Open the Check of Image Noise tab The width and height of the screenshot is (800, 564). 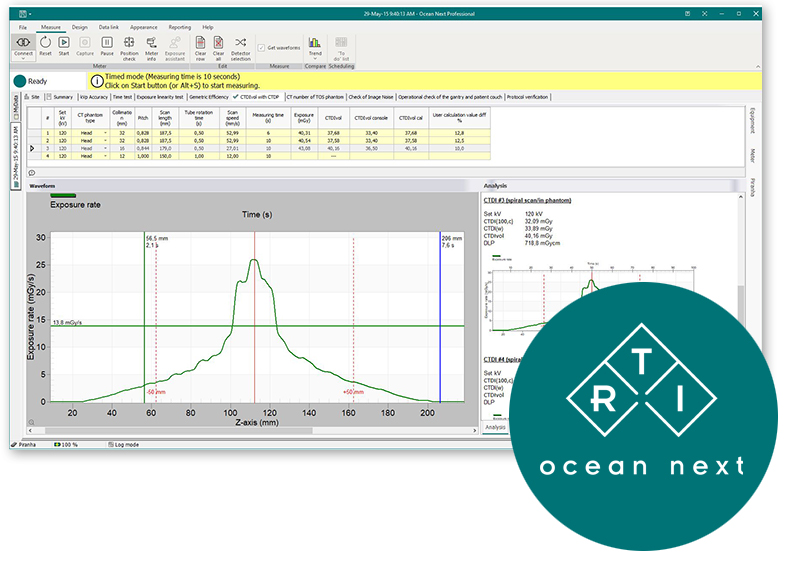371,97
